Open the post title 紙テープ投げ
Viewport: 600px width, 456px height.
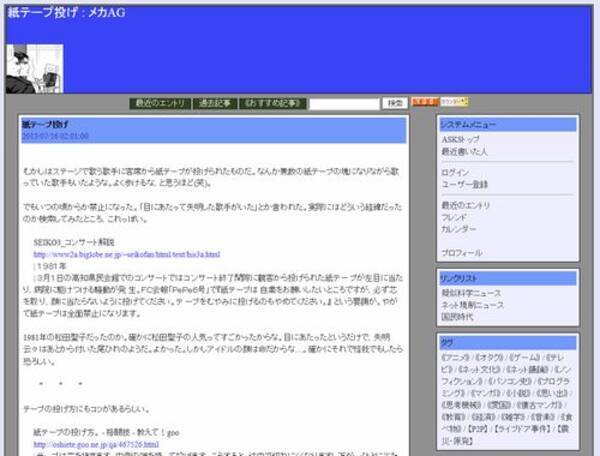(45, 124)
